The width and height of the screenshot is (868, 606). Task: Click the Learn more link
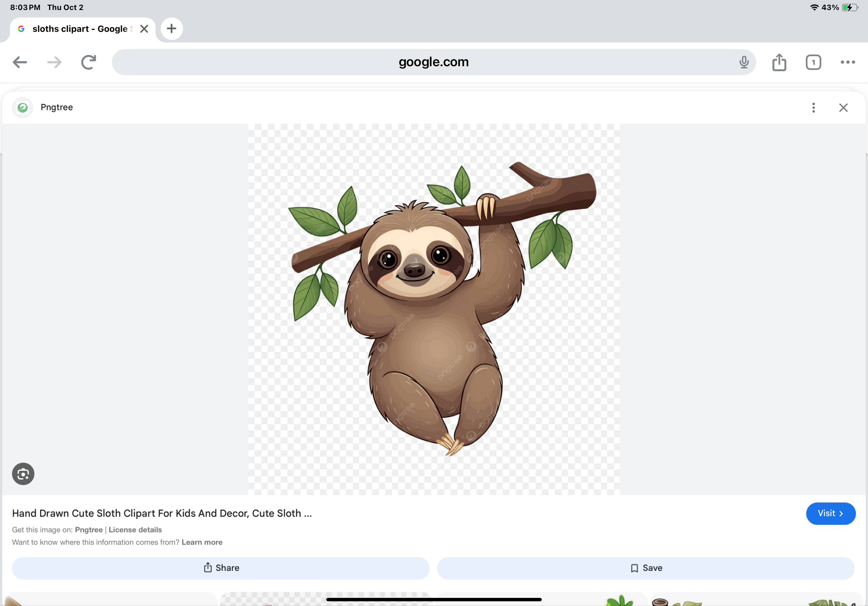click(x=202, y=542)
